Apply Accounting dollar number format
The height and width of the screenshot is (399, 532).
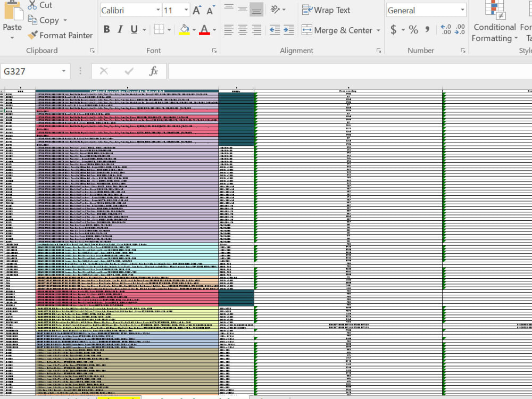point(393,30)
